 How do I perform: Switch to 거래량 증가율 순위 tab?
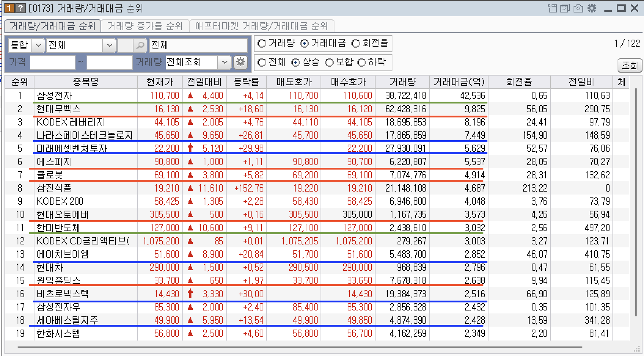pyautogui.click(x=145, y=26)
